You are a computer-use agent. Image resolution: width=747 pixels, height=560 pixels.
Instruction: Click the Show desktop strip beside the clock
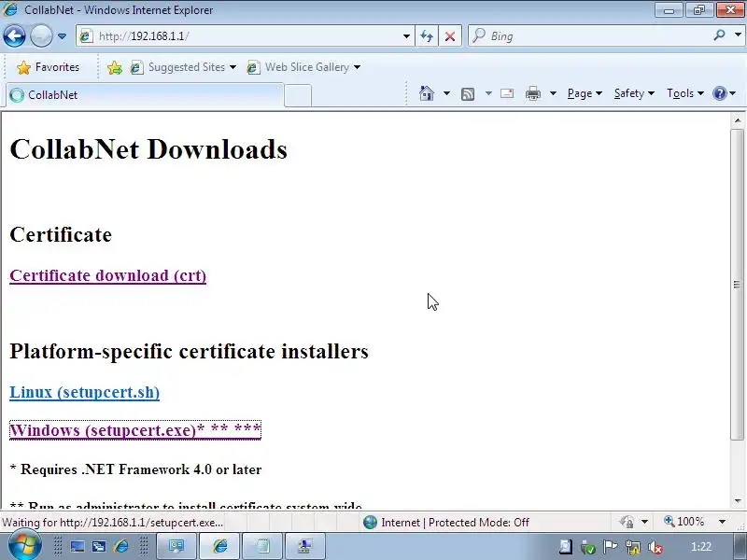click(740, 546)
